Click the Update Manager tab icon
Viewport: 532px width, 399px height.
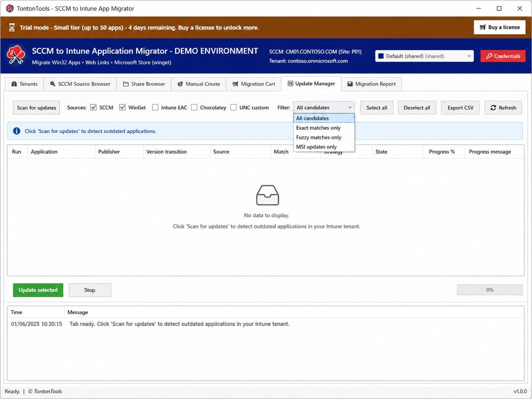[290, 83]
